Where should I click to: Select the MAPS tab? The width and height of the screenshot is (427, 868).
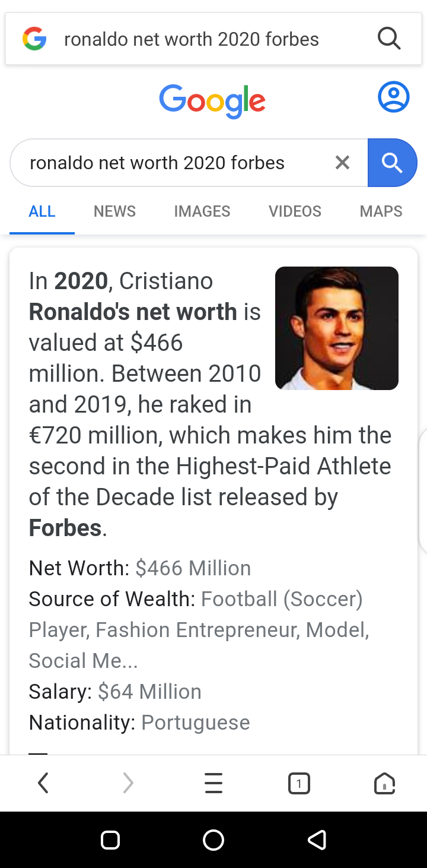pos(381,211)
